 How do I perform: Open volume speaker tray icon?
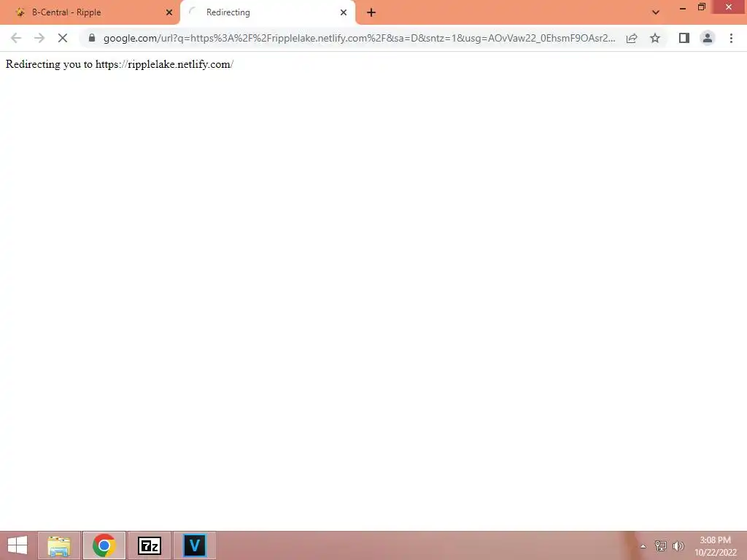678,545
